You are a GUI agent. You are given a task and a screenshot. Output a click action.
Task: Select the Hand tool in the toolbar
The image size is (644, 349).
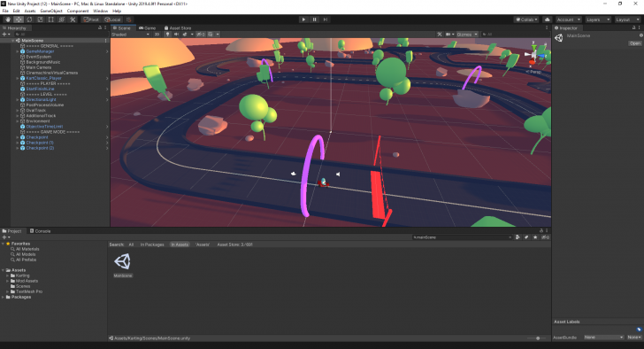click(x=8, y=19)
